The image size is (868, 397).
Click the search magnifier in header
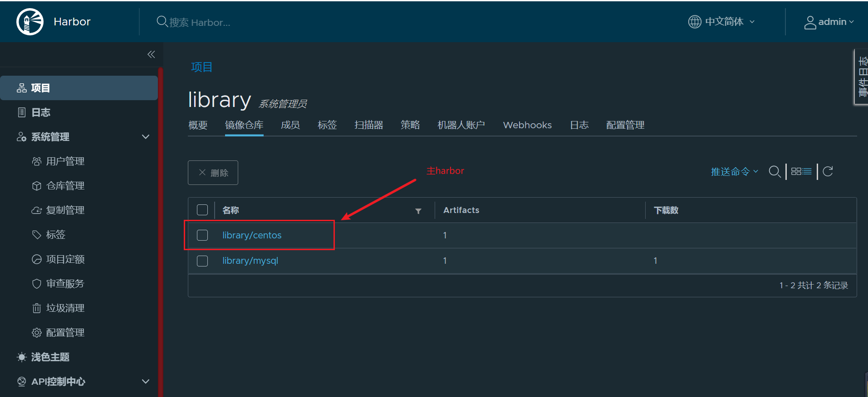pos(162,21)
